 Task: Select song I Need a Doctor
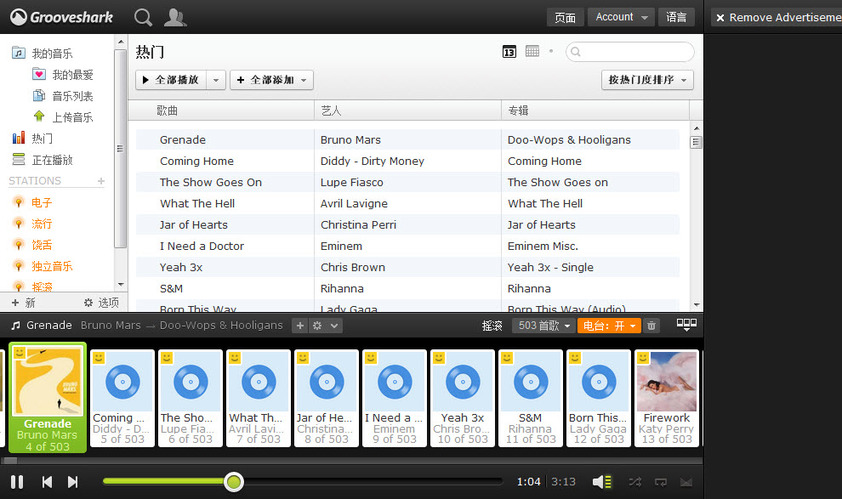(x=201, y=246)
